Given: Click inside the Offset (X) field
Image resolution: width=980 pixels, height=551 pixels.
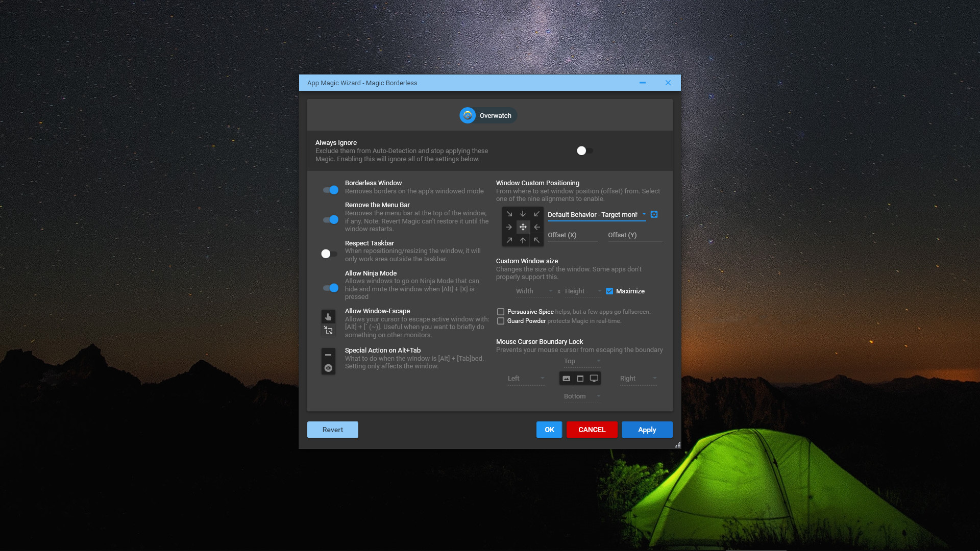Looking at the screenshot, I should [x=572, y=235].
